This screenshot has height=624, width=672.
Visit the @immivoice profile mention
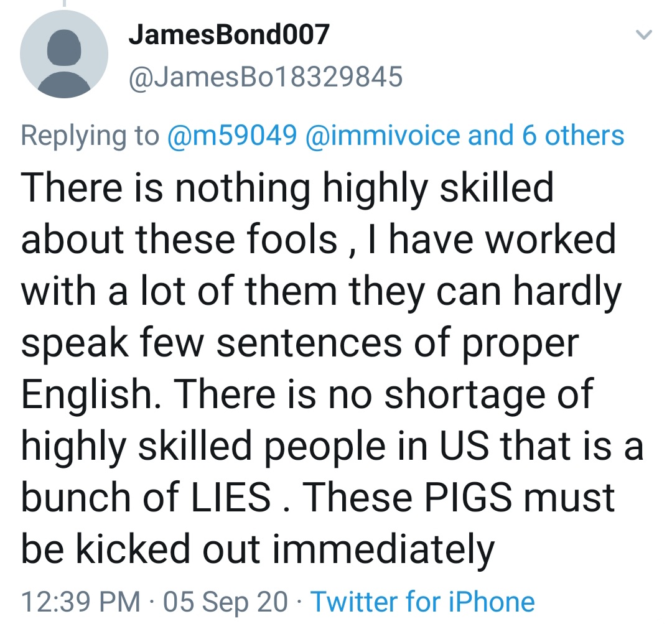(382, 135)
